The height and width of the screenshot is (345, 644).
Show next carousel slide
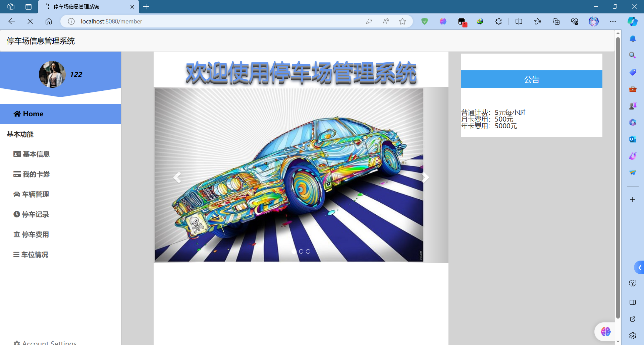[x=425, y=178]
